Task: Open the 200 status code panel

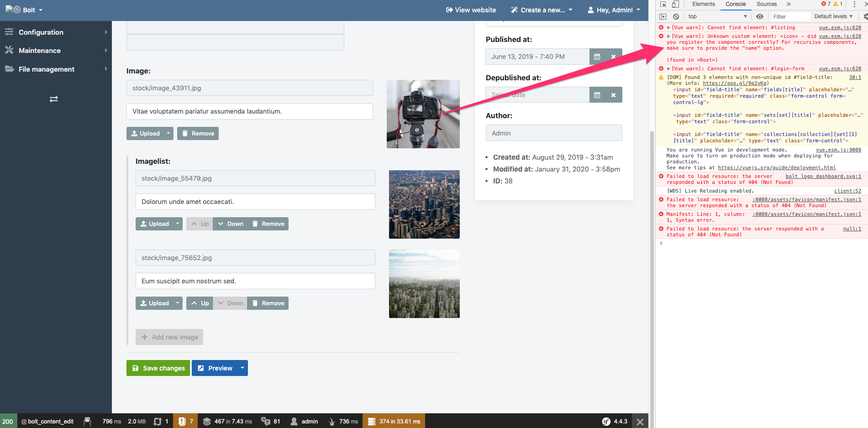Action: point(8,421)
